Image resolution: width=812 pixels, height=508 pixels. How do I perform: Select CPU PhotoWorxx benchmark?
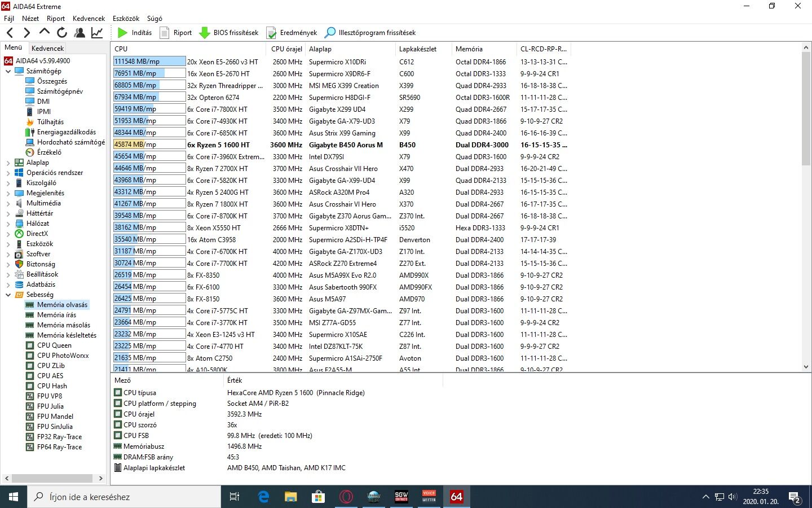tap(63, 356)
